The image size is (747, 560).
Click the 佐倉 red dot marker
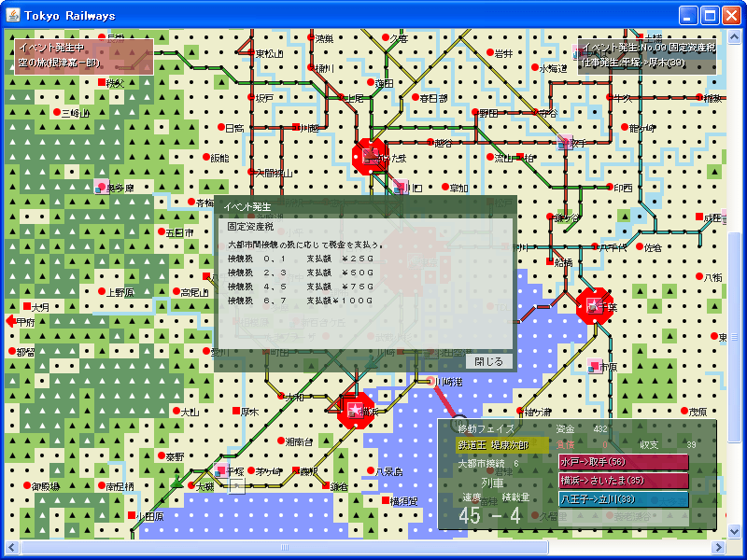[640, 246]
